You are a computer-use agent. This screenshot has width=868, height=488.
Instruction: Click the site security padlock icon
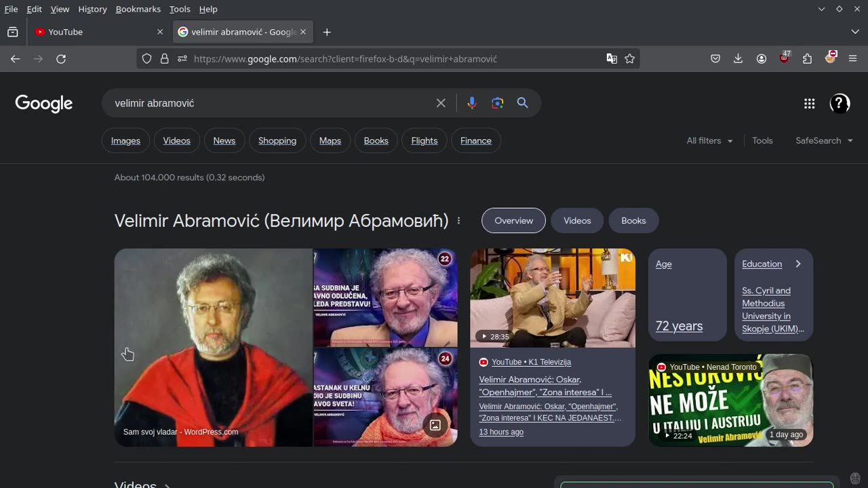pyautogui.click(x=164, y=59)
